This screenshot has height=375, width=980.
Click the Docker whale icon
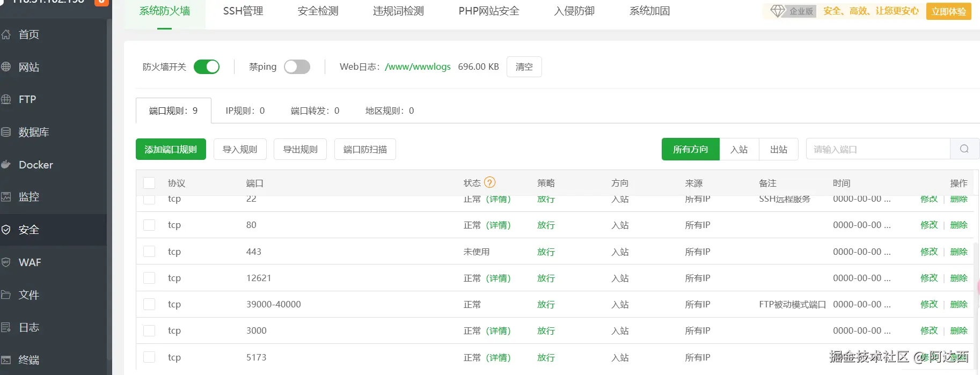(x=6, y=165)
